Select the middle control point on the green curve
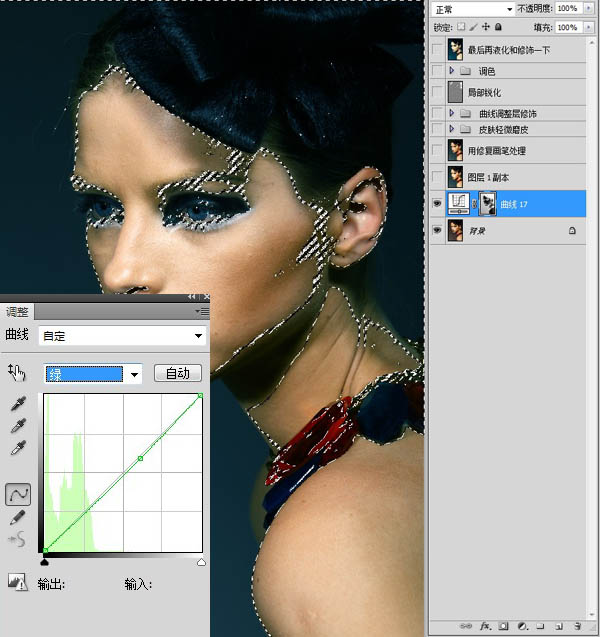Image resolution: width=600 pixels, height=637 pixels. click(141, 458)
